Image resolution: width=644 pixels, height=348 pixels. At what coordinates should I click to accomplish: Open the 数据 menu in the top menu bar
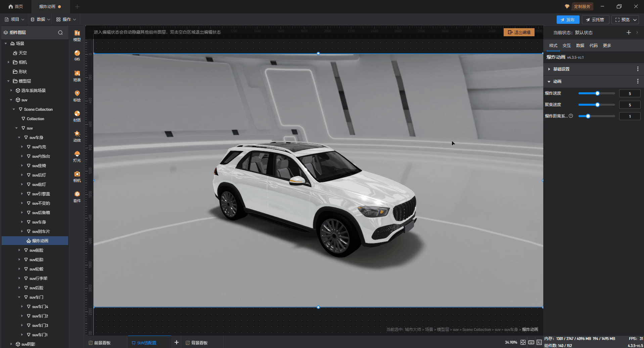coord(40,19)
